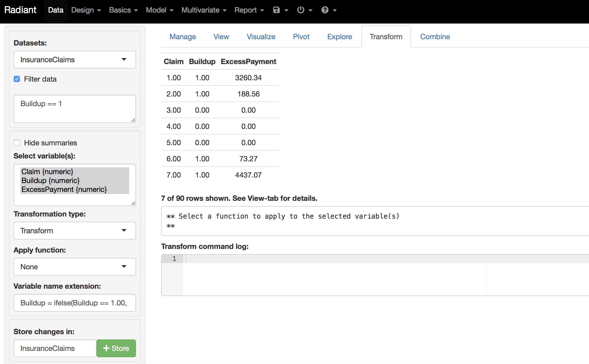
Task: Click the Store button with plus icon
Action: (116, 348)
